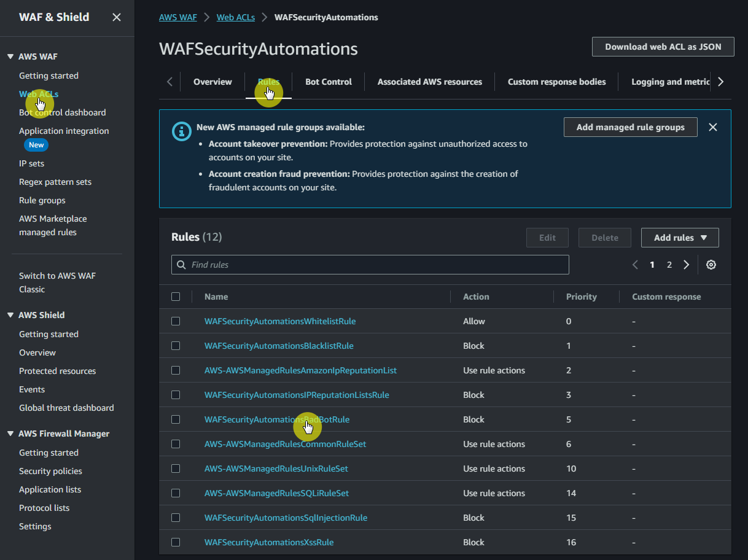Open the Logging and metrics tab

[x=671, y=82]
